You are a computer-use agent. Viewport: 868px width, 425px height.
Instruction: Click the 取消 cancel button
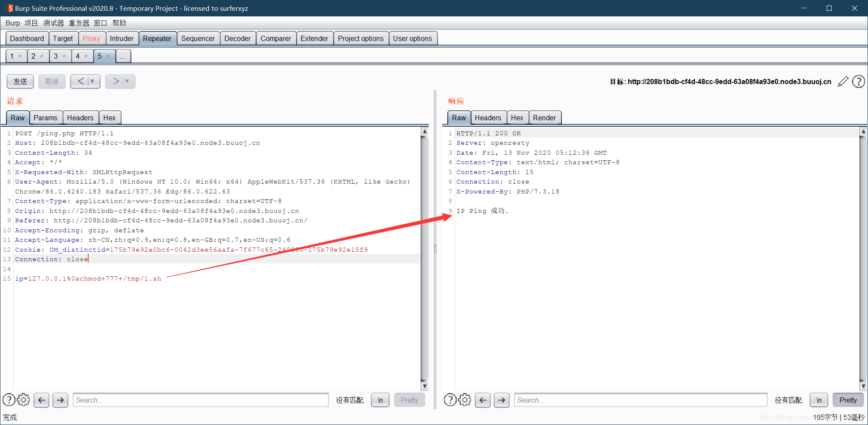[52, 81]
